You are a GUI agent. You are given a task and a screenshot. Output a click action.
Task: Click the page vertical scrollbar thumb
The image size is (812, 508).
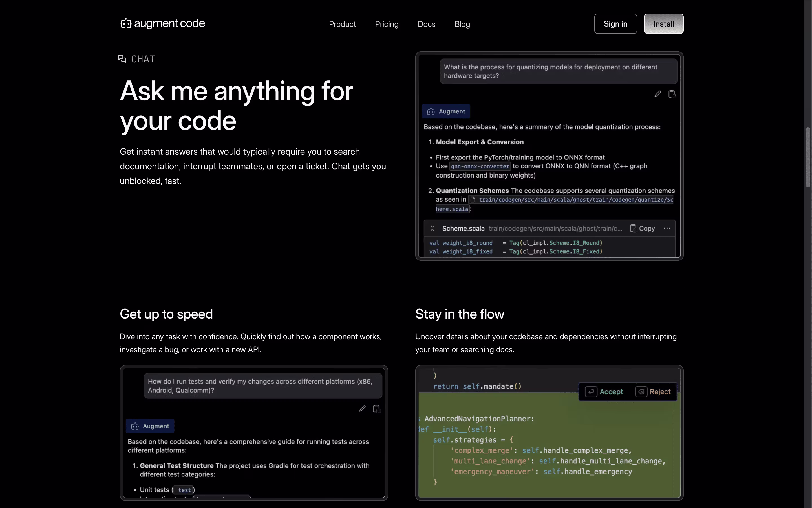point(808,157)
